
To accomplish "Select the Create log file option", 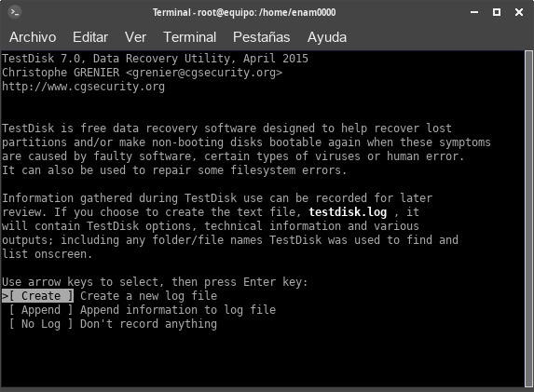I will click(38, 296).
